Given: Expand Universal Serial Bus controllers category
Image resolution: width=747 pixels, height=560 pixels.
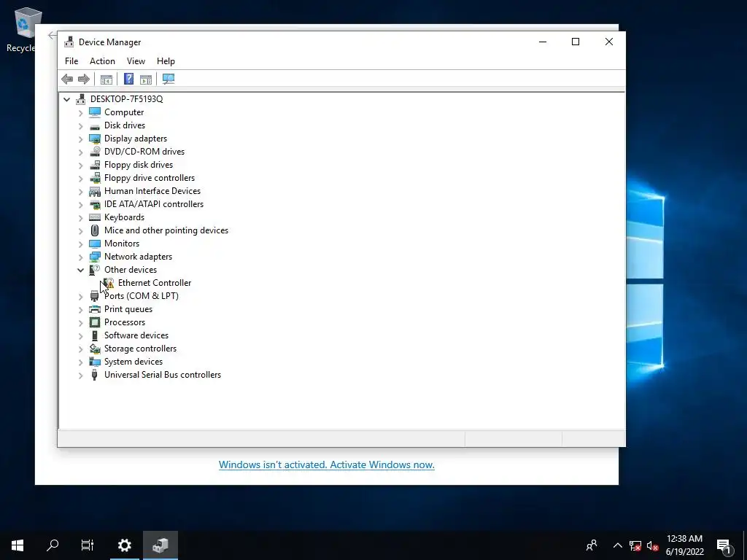Looking at the screenshot, I should click(x=80, y=375).
